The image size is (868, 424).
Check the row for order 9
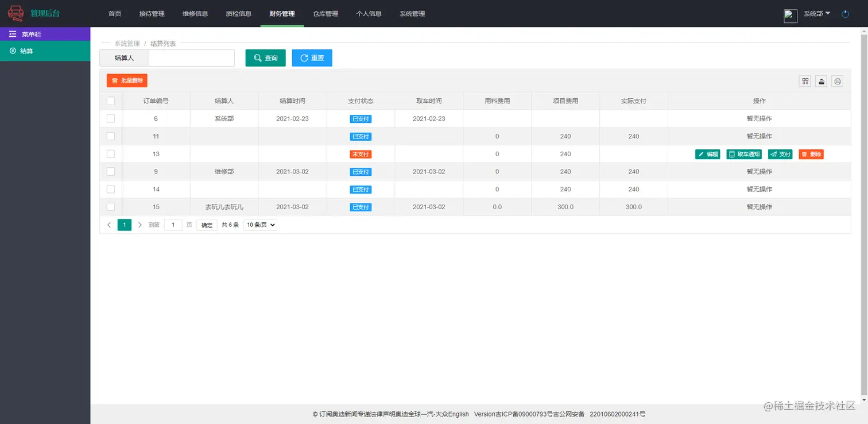(111, 171)
